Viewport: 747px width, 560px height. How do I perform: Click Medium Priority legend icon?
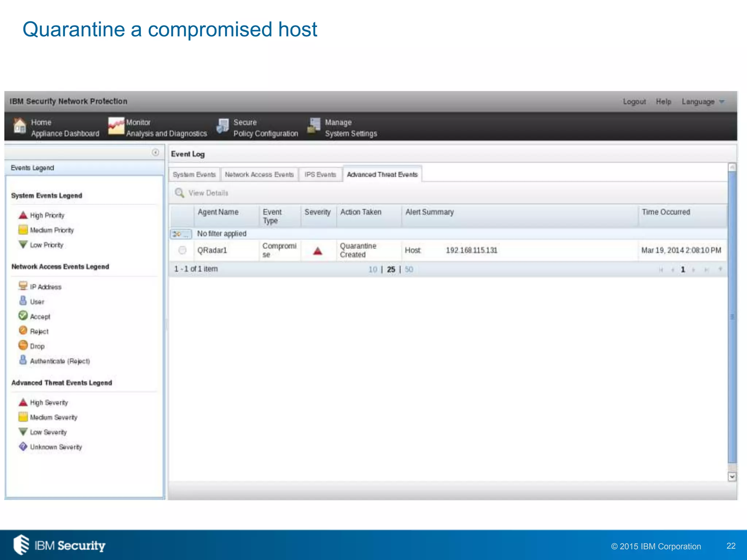tap(23, 230)
